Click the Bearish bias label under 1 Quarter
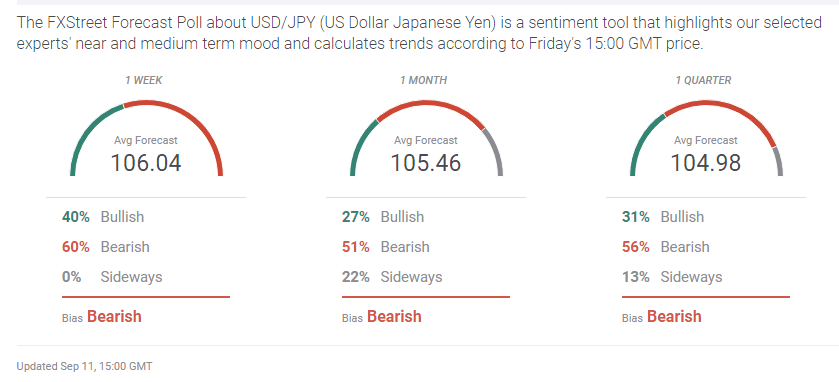The height and width of the screenshot is (382, 839). pos(674,316)
